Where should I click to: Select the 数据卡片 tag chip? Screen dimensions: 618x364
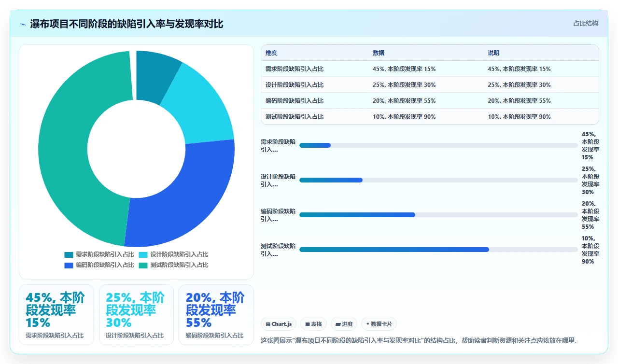click(379, 324)
